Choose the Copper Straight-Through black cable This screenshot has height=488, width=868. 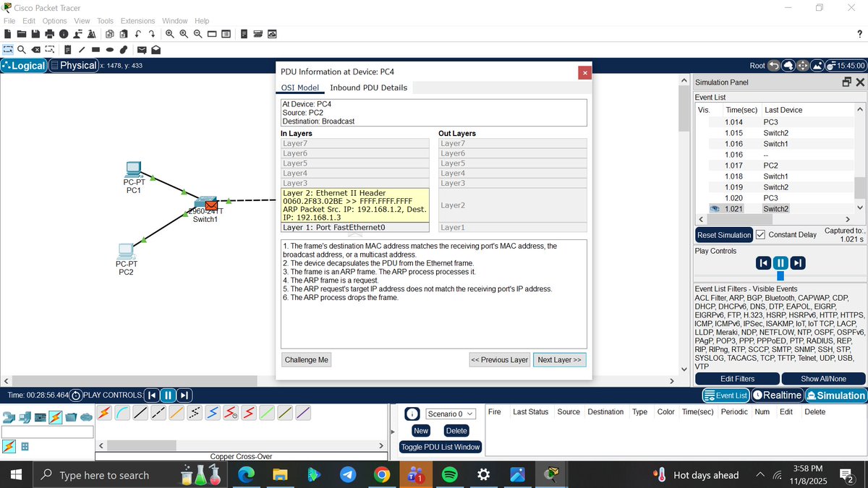pos(140,413)
